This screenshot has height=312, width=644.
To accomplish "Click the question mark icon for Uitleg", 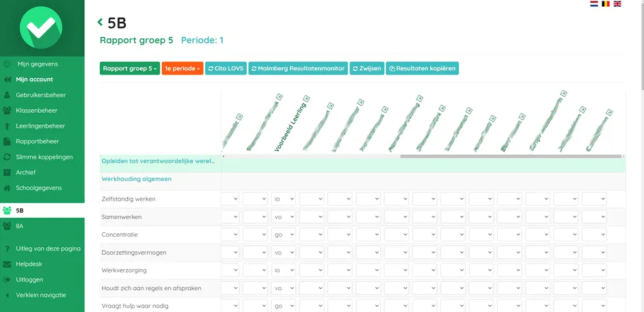I will 7,249.
